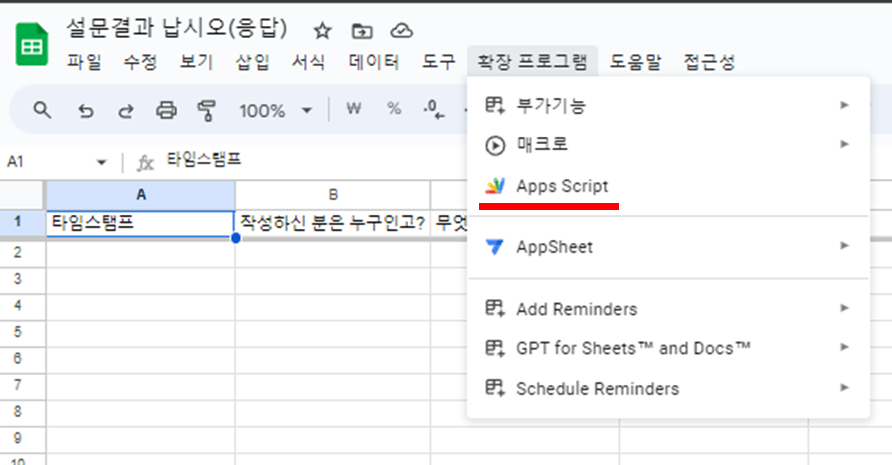Open the 삽입 menu
The height and width of the screenshot is (465, 892).
click(x=252, y=61)
